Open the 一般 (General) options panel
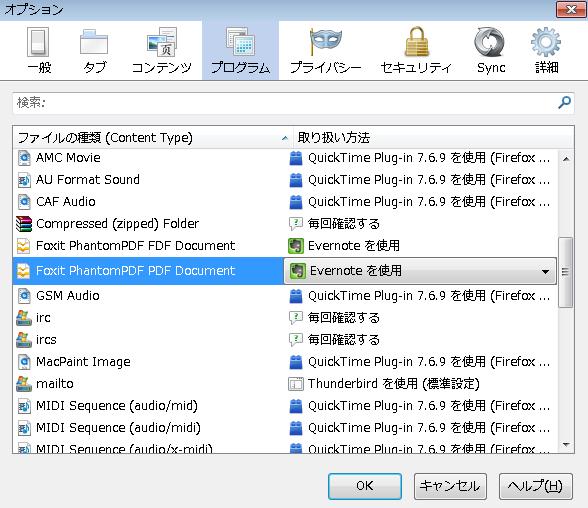 coord(39,50)
